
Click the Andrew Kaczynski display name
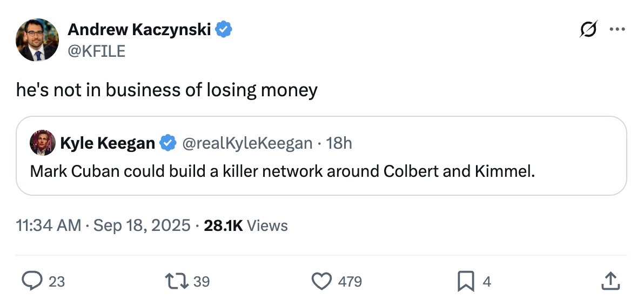(x=139, y=30)
